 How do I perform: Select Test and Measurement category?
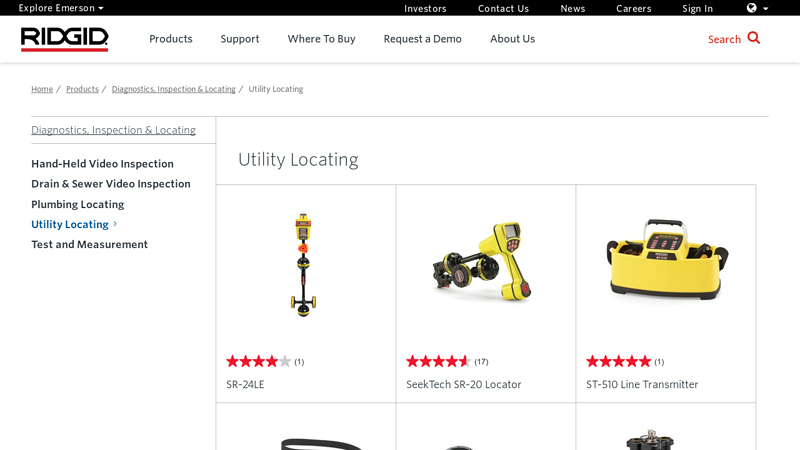click(x=89, y=244)
